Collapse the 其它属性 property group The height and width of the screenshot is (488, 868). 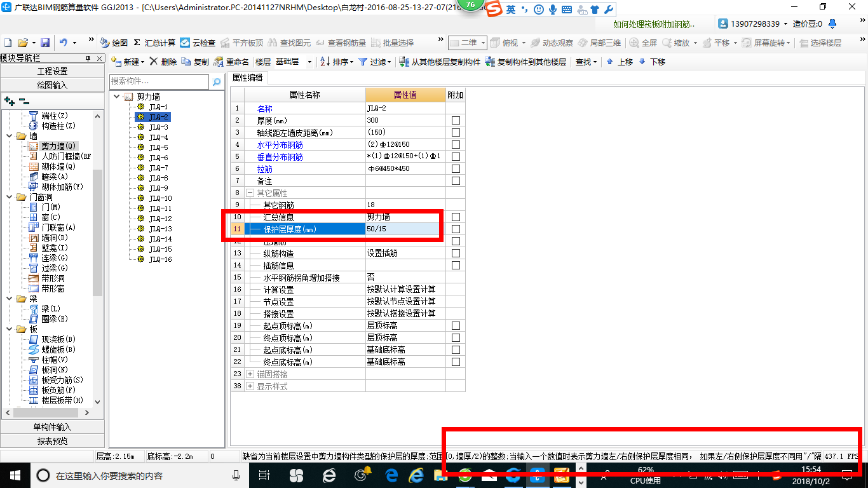[250, 193]
